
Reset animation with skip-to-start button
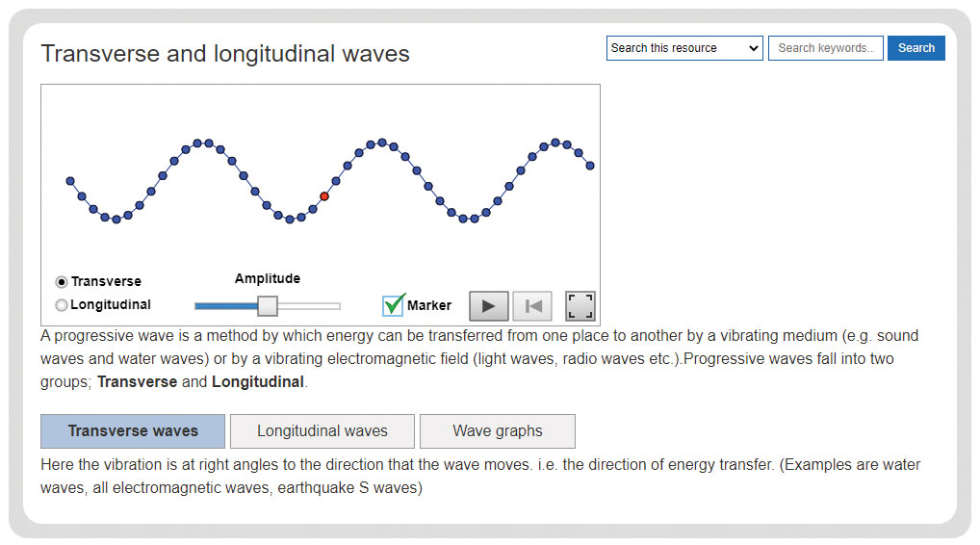pos(532,305)
